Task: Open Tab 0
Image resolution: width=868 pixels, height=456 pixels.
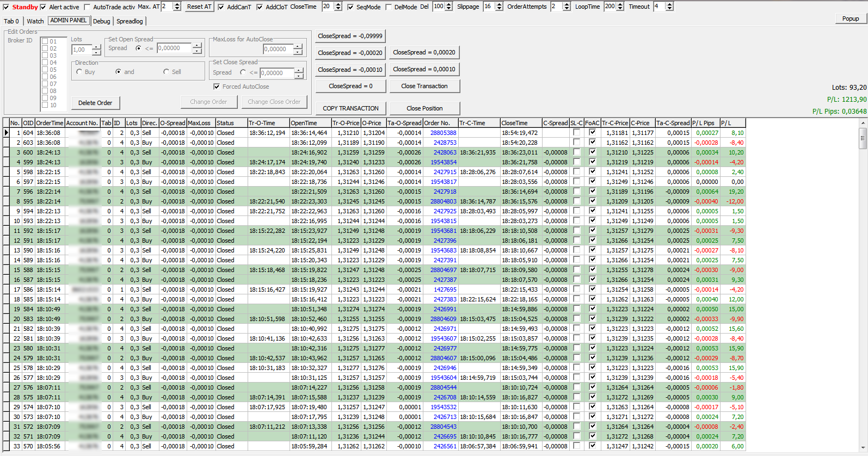Action: click(x=11, y=21)
